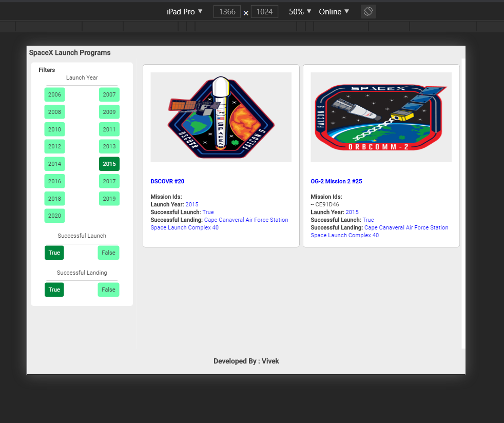Open the DSCOVR #20 mission link
The width and height of the screenshot is (504, 423).
pyautogui.click(x=167, y=181)
